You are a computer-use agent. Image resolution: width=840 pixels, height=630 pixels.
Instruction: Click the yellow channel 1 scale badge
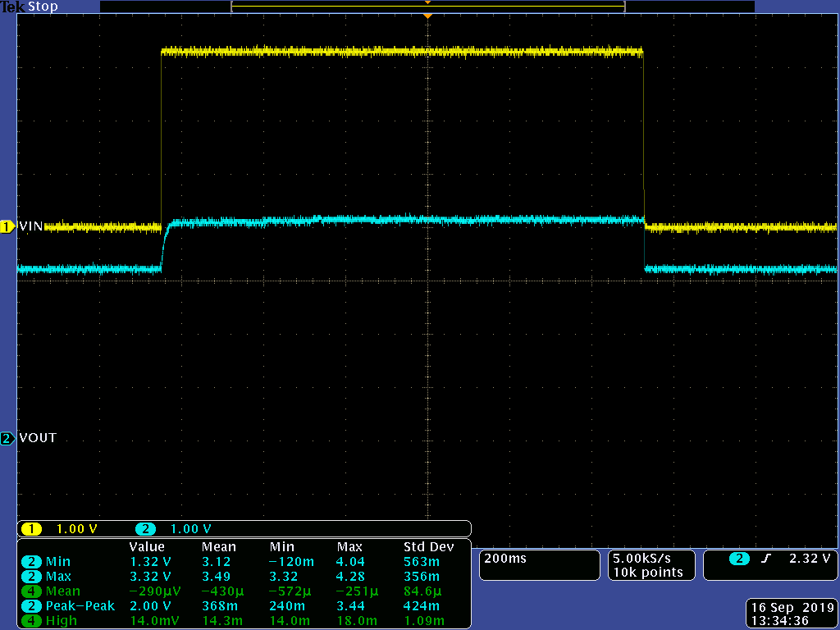pyautogui.click(x=32, y=529)
